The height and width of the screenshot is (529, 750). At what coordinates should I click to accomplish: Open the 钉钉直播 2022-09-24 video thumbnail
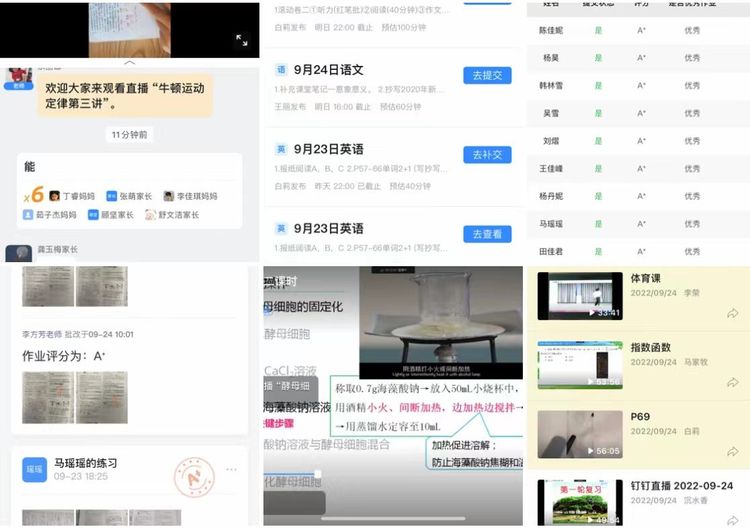click(x=580, y=502)
